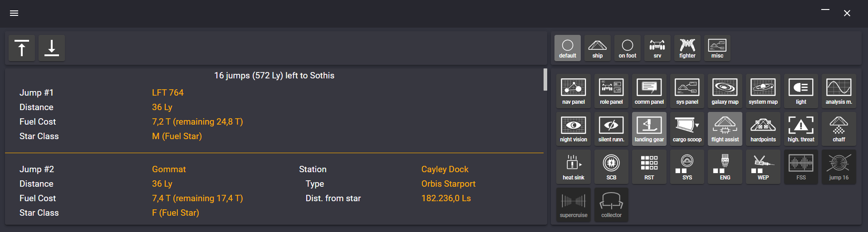Select the srv controls tab

point(657,48)
